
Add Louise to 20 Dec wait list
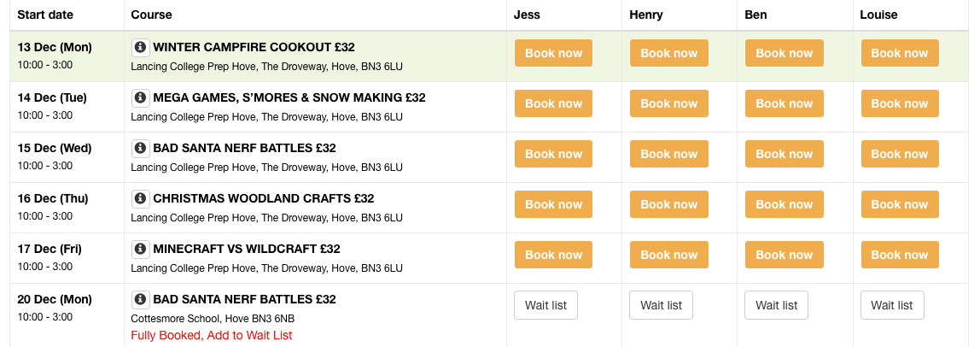[x=892, y=305]
